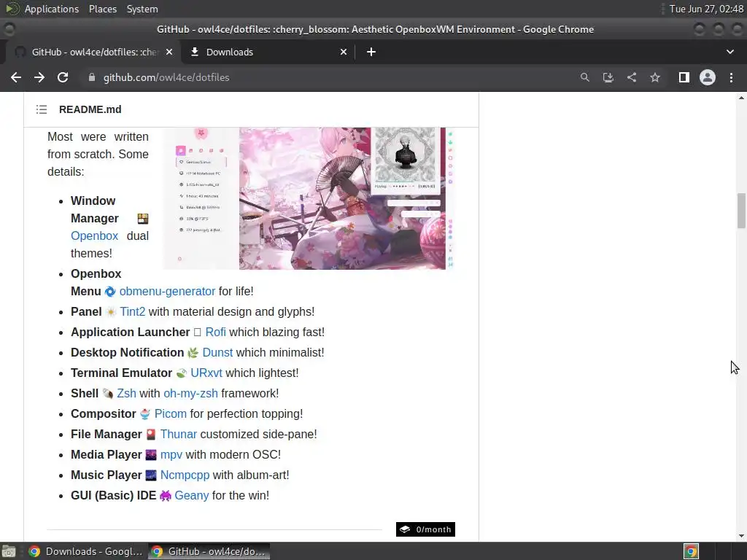The width and height of the screenshot is (747, 560).
Task: Open Chrome three-dot menu
Action: [x=731, y=77]
